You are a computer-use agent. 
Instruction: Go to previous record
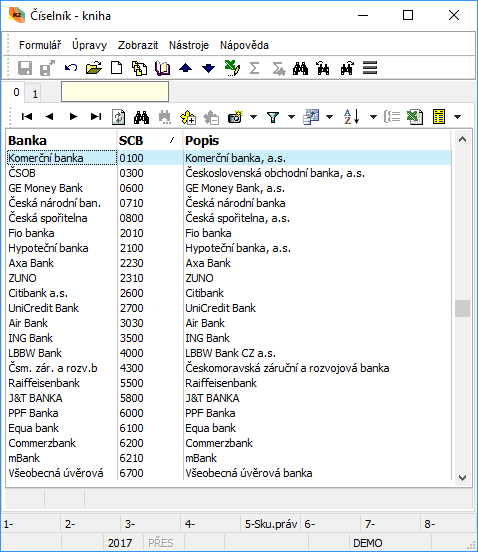[x=49, y=117]
